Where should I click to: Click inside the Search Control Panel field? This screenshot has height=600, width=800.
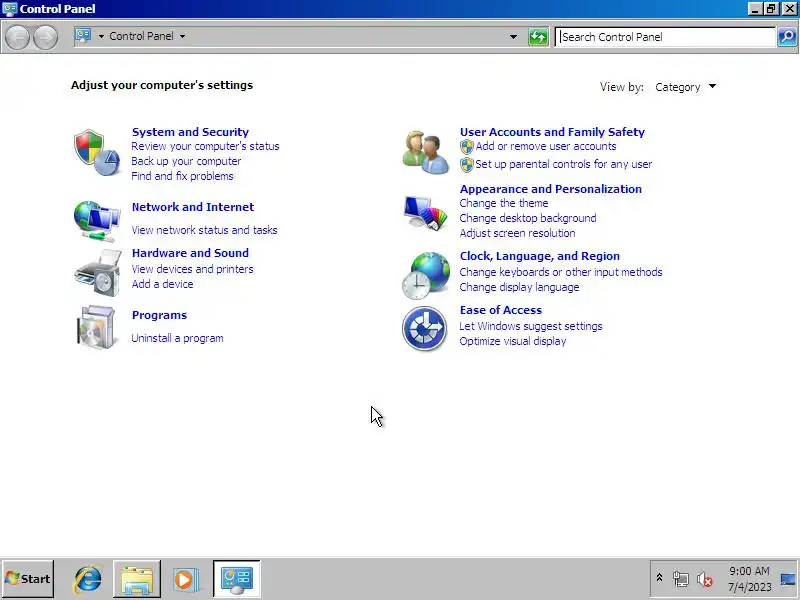[665, 37]
